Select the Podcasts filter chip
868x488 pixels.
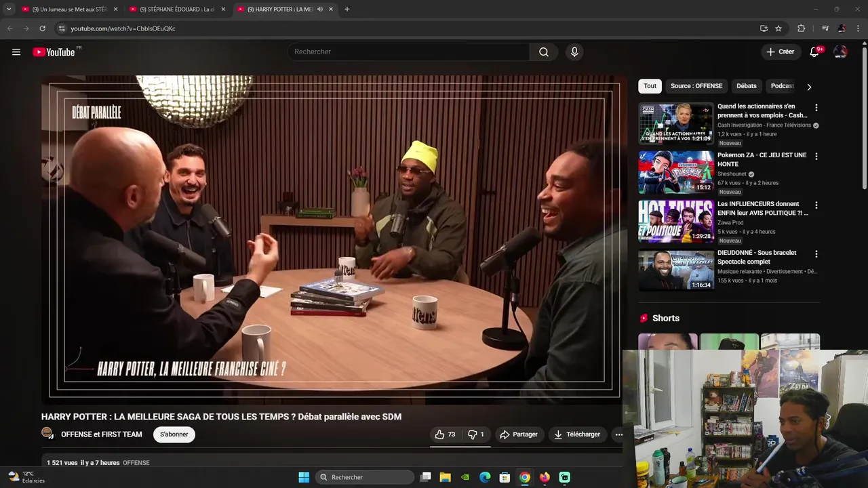click(781, 86)
